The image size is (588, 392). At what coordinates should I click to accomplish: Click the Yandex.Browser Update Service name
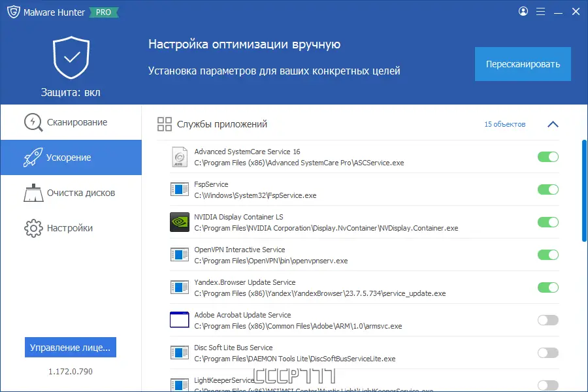coord(245,282)
